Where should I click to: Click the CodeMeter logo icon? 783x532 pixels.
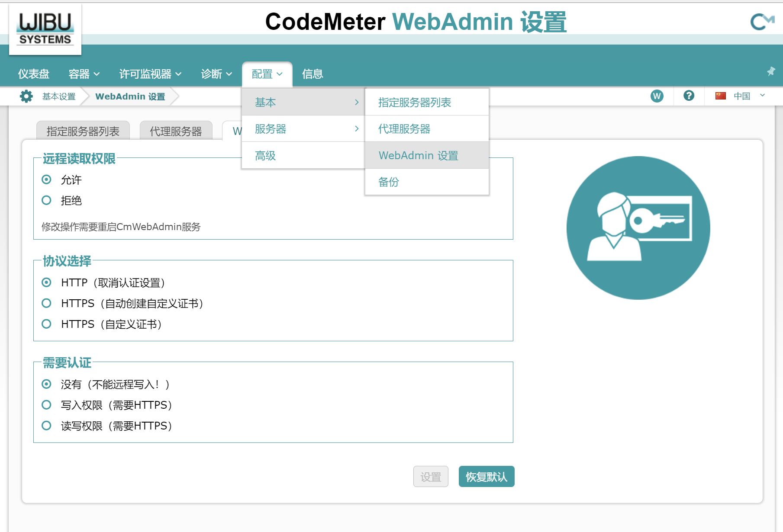[762, 22]
